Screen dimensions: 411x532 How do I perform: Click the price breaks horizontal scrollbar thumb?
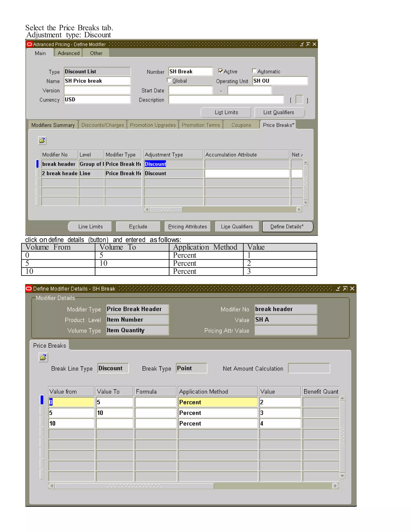(134, 486)
